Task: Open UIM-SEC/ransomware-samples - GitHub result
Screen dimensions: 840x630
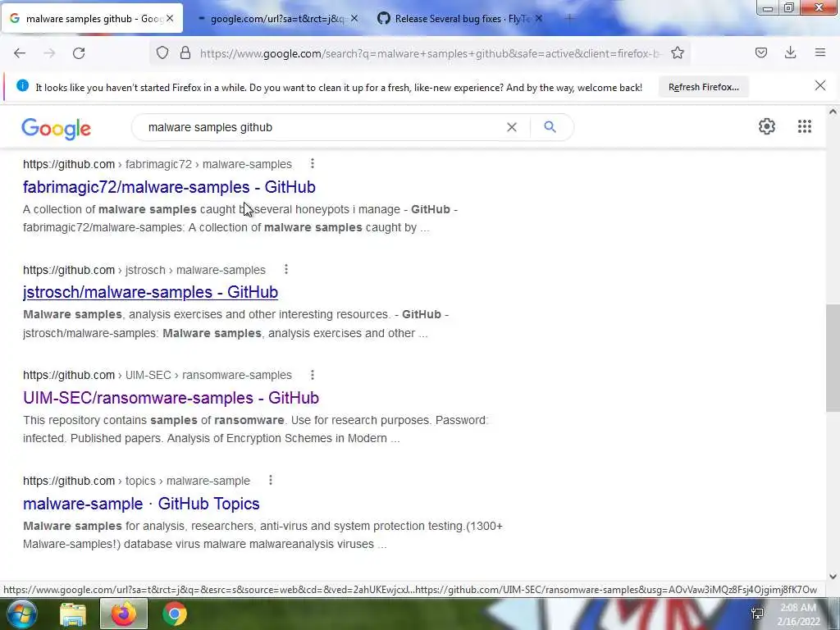Action: click(x=171, y=398)
